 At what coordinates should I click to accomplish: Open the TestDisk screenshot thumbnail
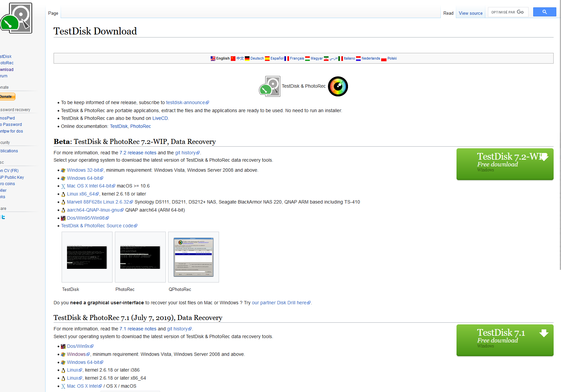pyautogui.click(x=87, y=257)
